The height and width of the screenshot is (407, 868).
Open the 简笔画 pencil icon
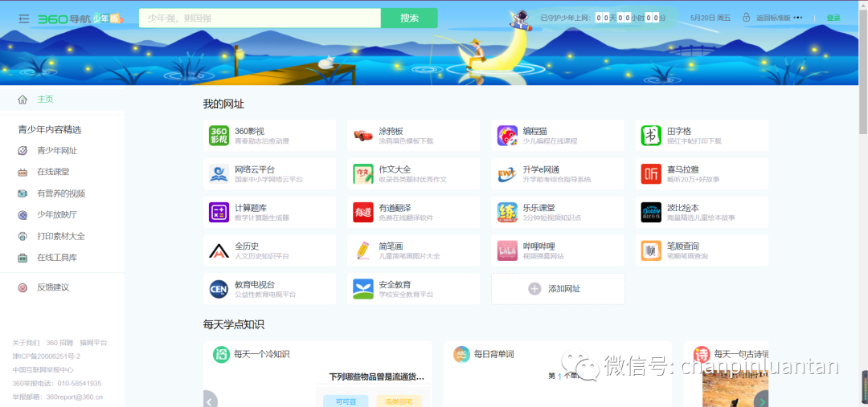point(362,250)
